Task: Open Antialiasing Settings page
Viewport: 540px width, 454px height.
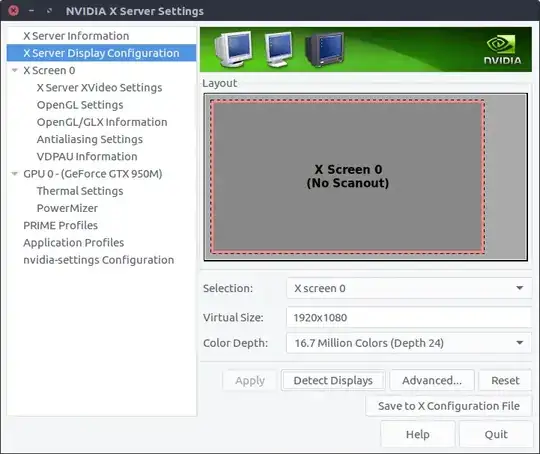Action: tap(90, 139)
